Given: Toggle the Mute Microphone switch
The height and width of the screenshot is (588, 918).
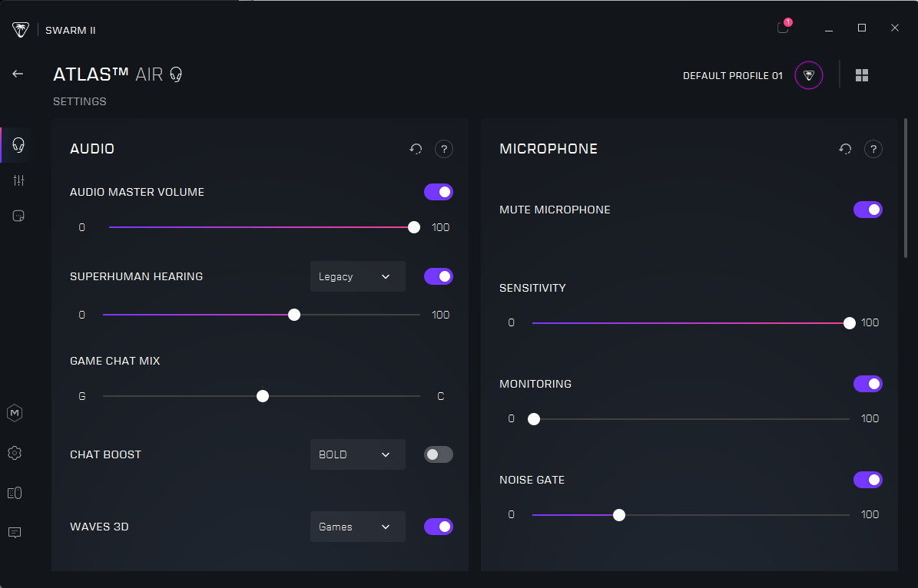Looking at the screenshot, I should click(x=867, y=210).
